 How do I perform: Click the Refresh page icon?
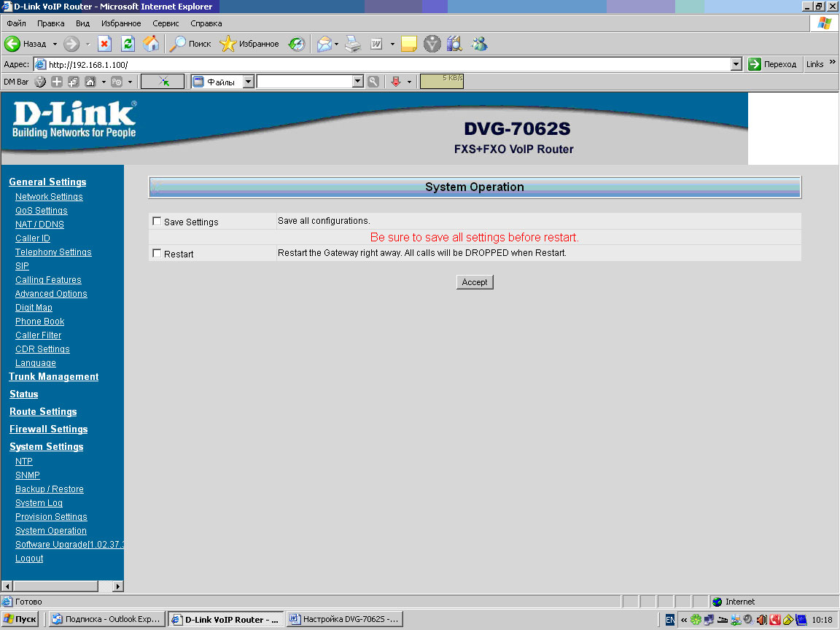pyautogui.click(x=128, y=44)
